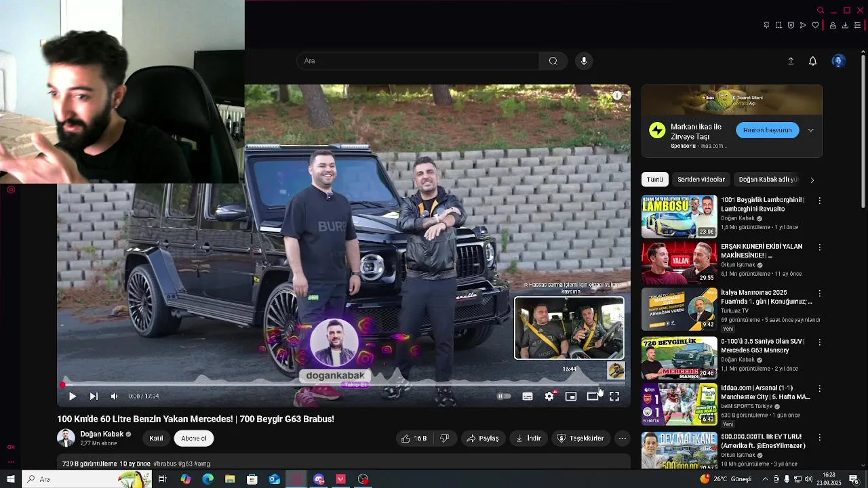Click the Paylaş share button

pos(483,439)
